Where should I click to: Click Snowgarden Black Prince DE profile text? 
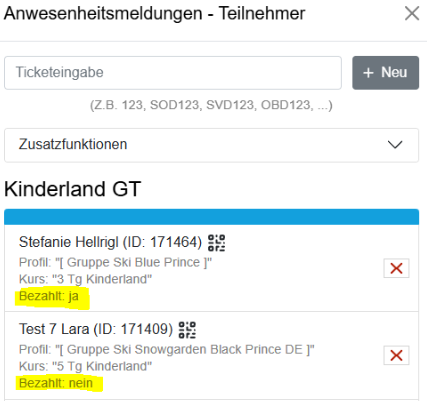click(x=166, y=350)
